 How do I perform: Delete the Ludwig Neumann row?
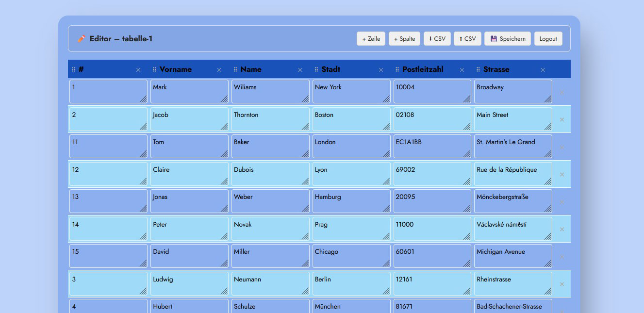pos(562,284)
